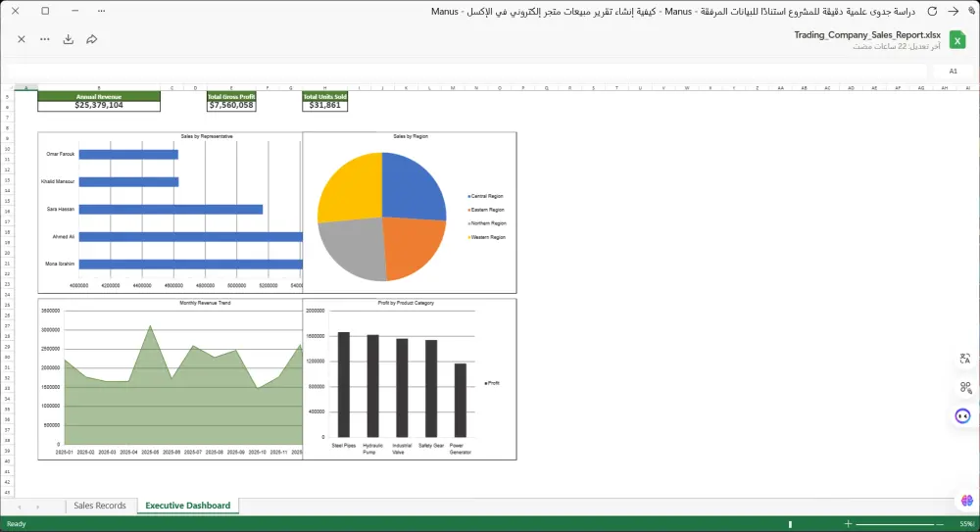This screenshot has height=532, width=980.
Task: Click the Omar Farouk bar in the chart
Action: tap(128, 155)
